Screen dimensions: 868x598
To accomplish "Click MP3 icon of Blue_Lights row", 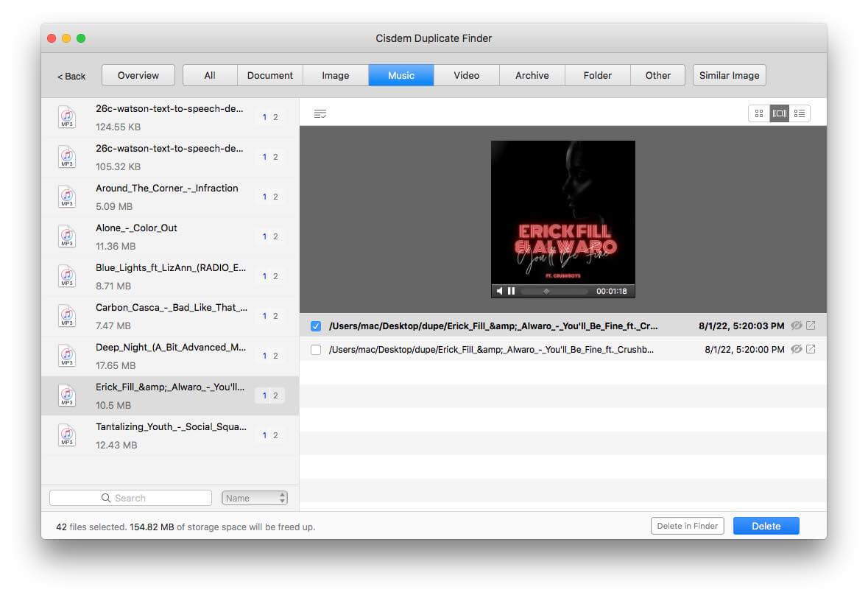I will (x=67, y=276).
